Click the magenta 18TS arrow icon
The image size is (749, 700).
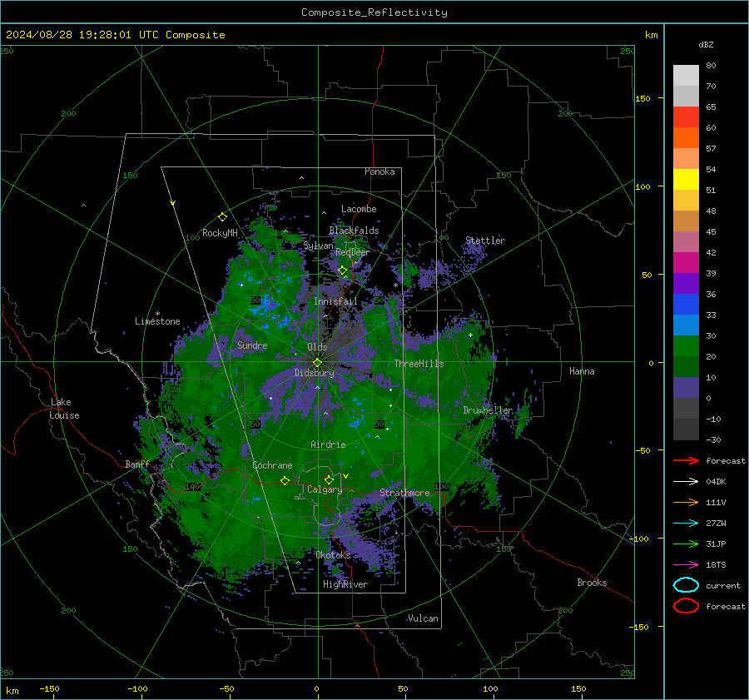686,565
